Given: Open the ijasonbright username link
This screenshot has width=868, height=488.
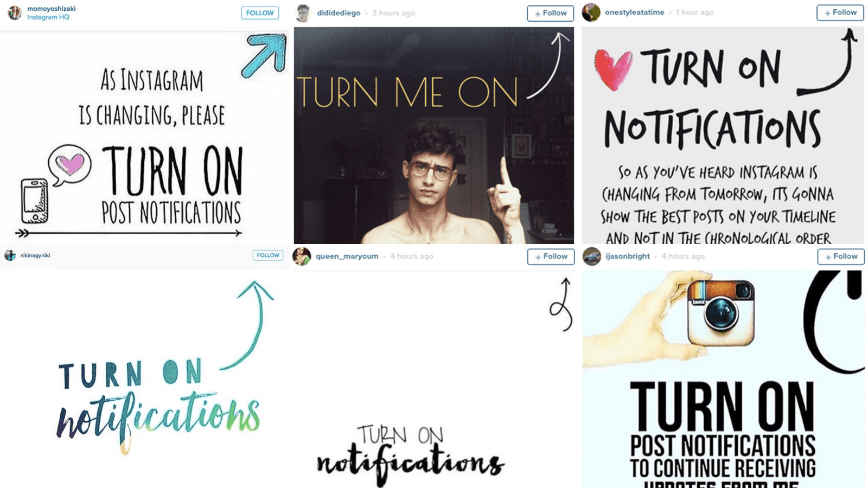Looking at the screenshot, I should point(628,256).
